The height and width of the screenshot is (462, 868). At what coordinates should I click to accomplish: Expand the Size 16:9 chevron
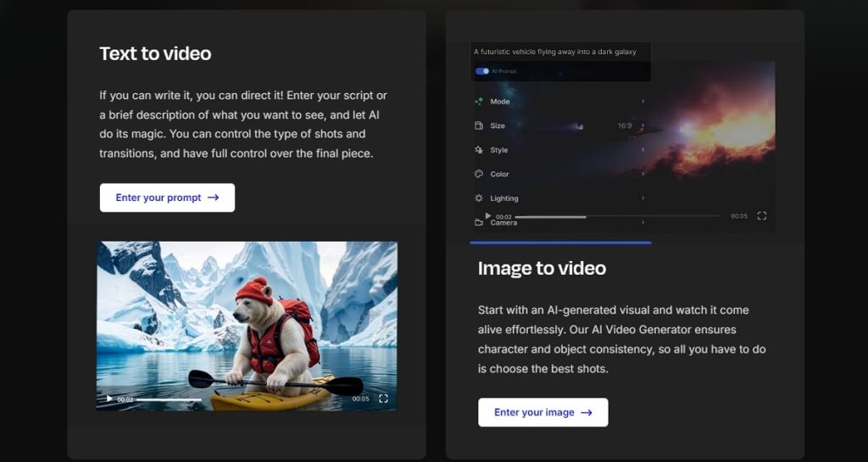643,125
